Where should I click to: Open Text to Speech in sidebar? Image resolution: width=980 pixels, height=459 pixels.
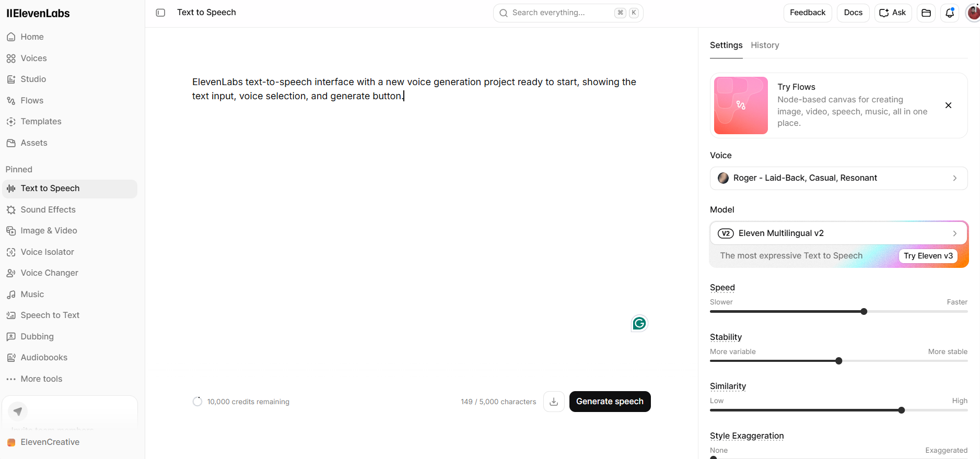tap(70, 189)
